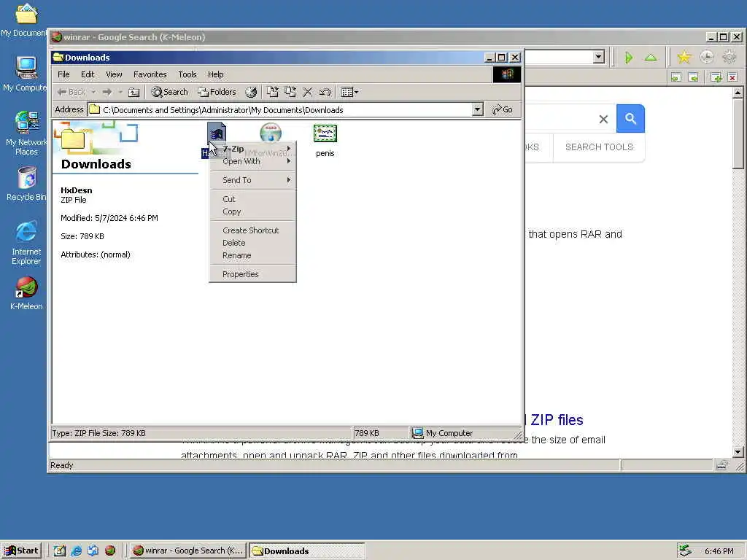The height and width of the screenshot is (560, 747).
Task: Open K-Meleon history clock icon
Action: [707, 58]
